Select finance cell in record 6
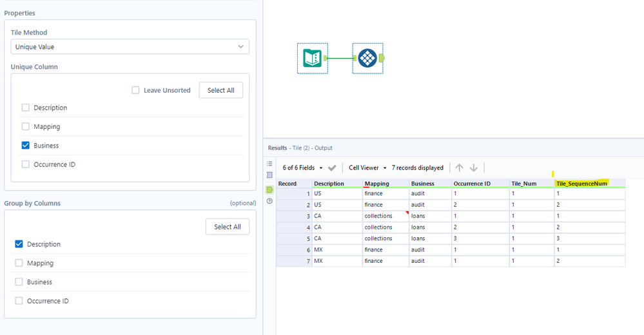 coord(385,249)
